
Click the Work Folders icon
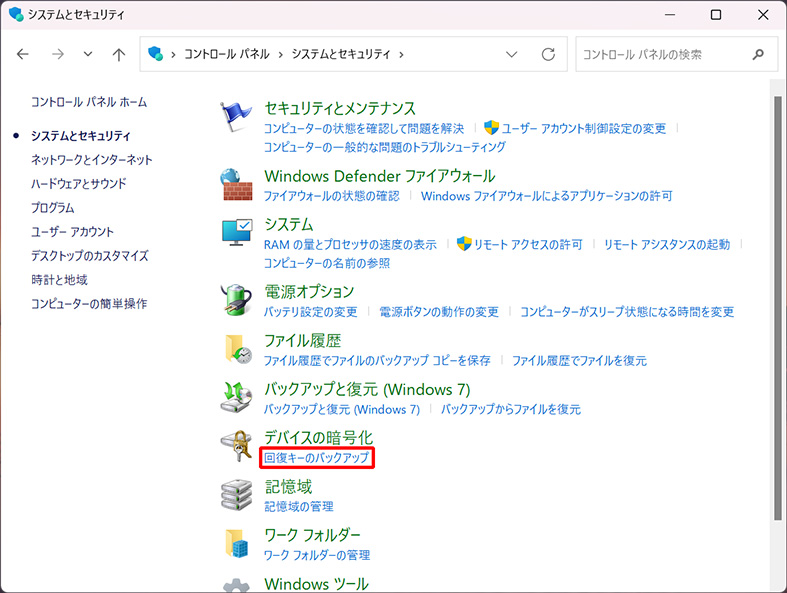click(236, 544)
